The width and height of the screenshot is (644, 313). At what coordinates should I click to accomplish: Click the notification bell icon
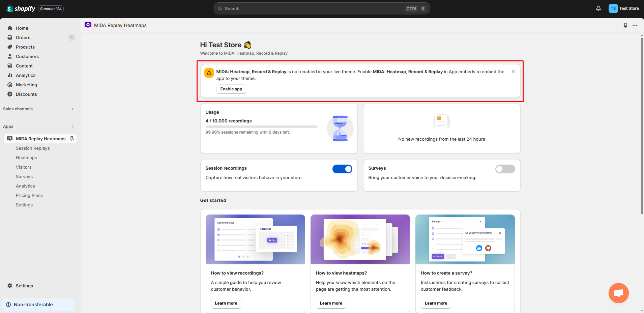598,8
